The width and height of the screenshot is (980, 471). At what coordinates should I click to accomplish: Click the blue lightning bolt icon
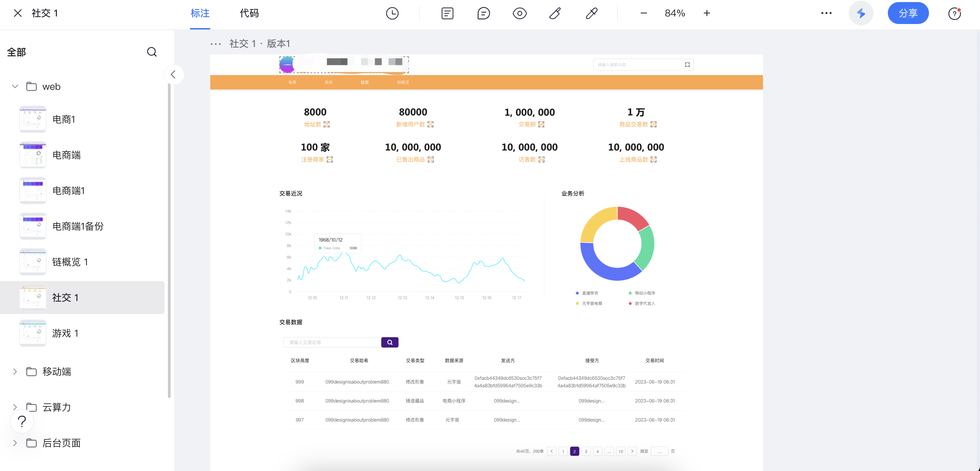860,13
